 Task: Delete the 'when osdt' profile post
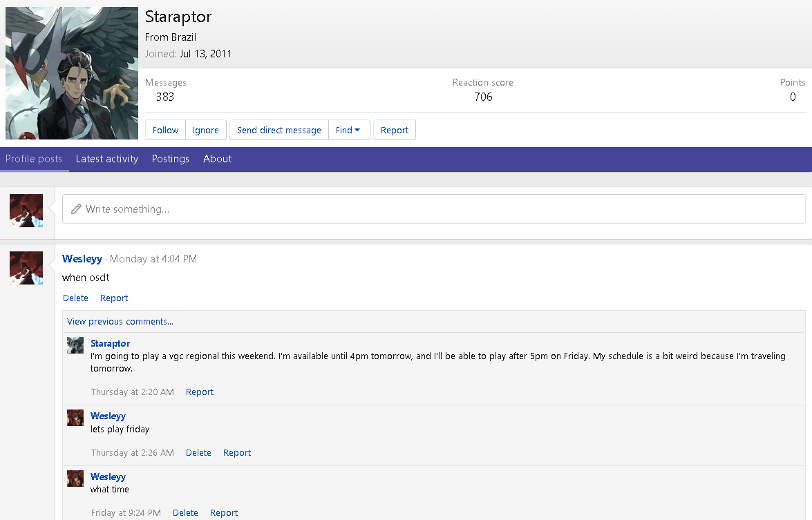75,298
